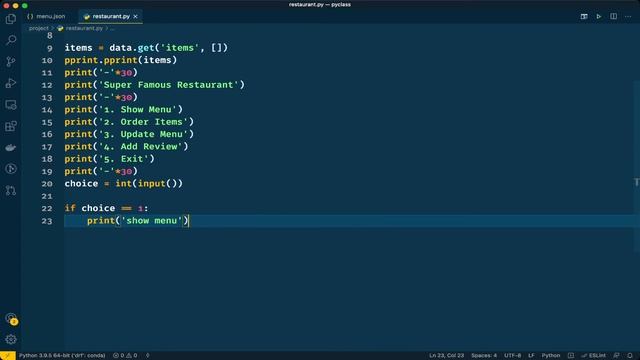The image size is (640, 360).
Task: Open the Source Control view
Action: (x=11, y=62)
